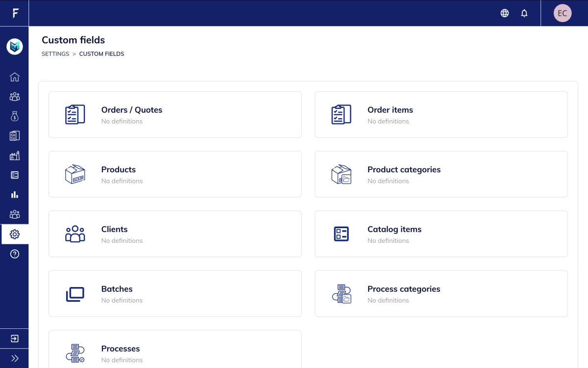Click the F logo in the top corner

tap(15, 13)
